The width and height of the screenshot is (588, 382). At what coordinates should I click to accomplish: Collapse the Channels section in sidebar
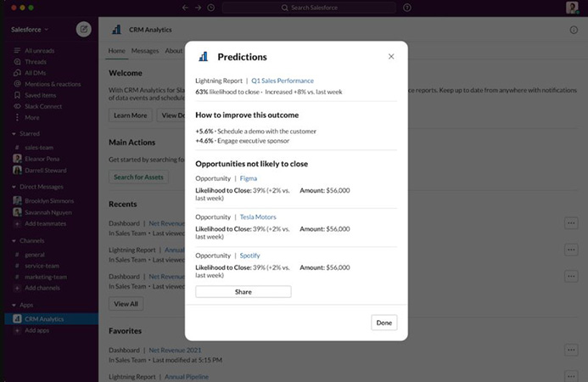click(x=14, y=240)
